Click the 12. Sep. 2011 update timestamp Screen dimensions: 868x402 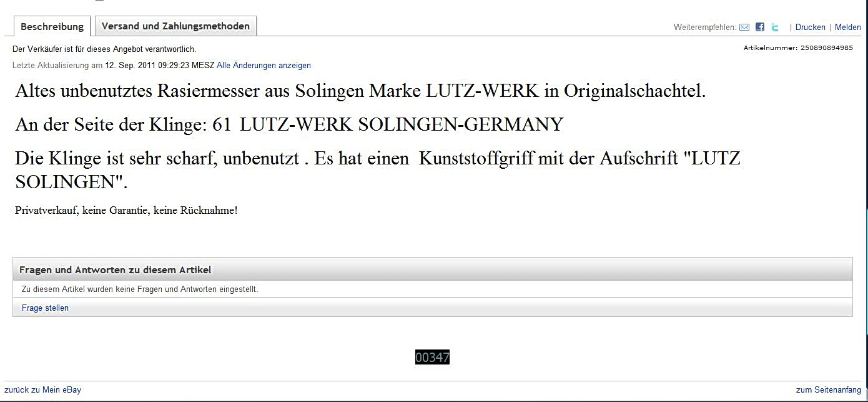click(x=159, y=66)
